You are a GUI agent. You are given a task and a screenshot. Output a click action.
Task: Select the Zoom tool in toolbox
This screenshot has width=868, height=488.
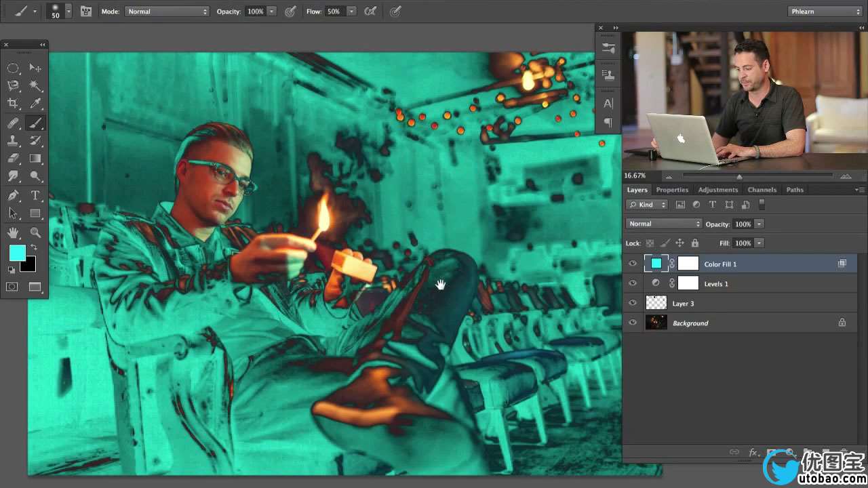click(35, 232)
